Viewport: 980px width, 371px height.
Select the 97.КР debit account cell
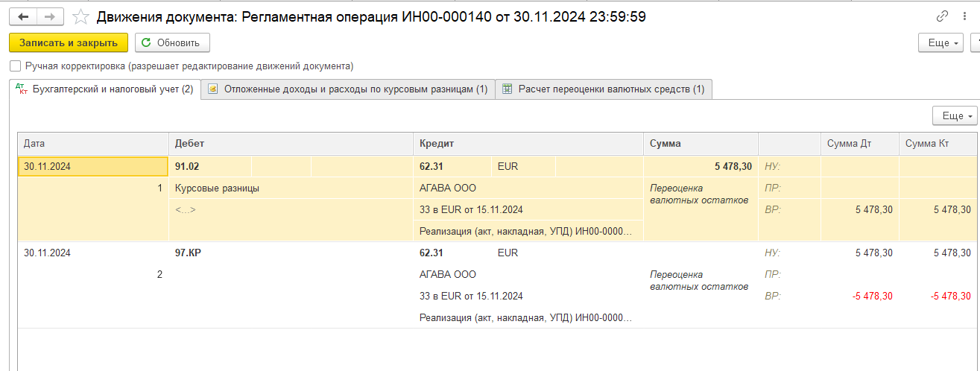coord(188,253)
